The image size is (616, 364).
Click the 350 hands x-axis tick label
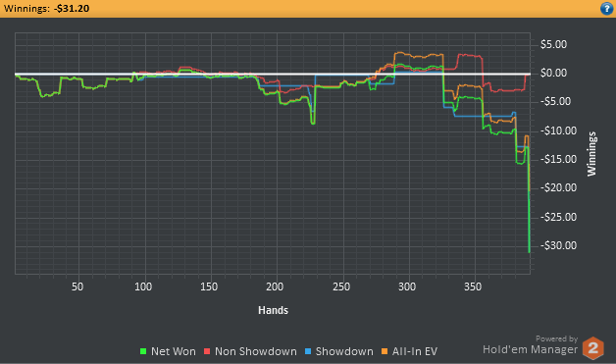pyautogui.click(x=473, y=286)
